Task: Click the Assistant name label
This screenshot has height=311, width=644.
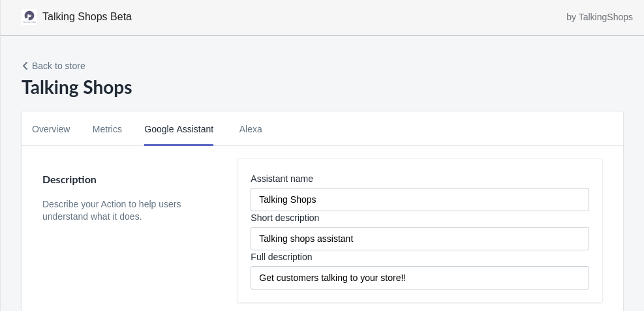Action: (282, 179)
